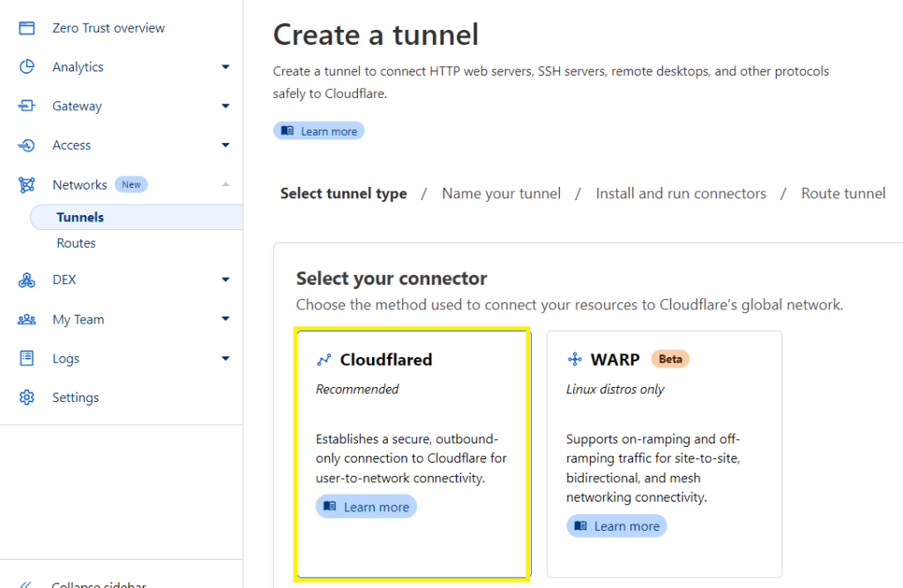Open Zero Trust overview page
Viewport: 903px width, 588px height.
108,27
